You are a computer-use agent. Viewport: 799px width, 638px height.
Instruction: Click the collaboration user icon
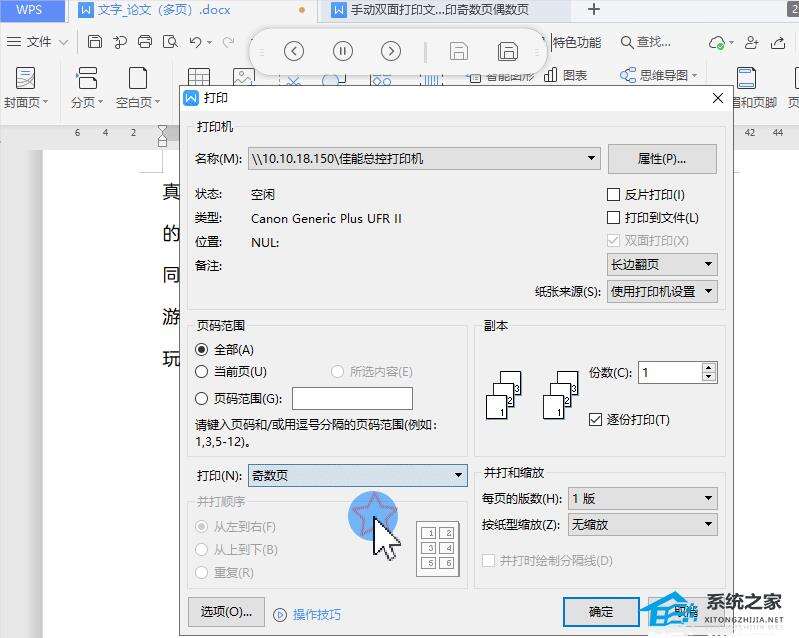(751, 42)
